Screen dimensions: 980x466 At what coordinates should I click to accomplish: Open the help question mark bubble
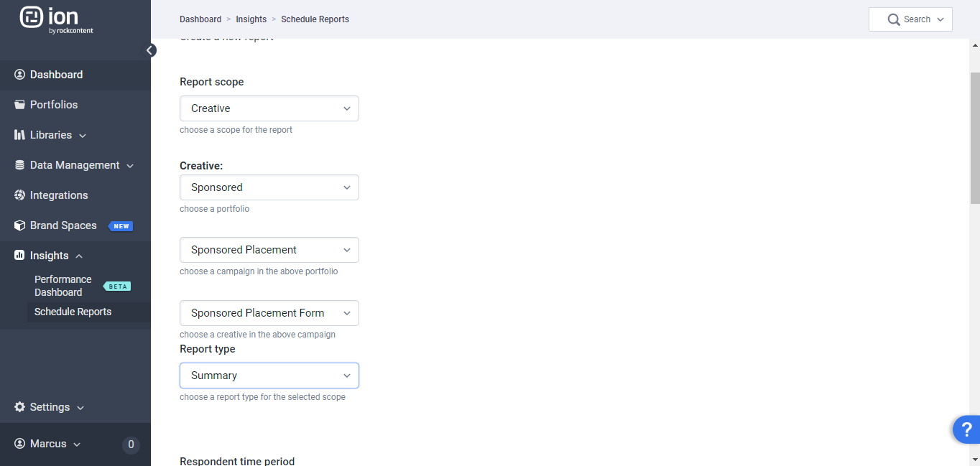(966, 429)
